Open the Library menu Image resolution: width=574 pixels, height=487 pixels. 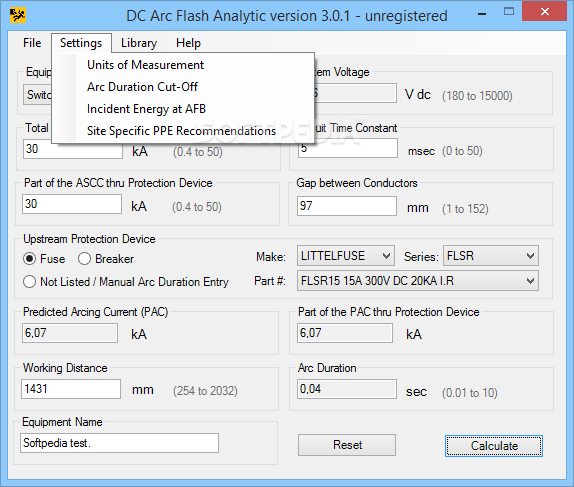(139, 43)
